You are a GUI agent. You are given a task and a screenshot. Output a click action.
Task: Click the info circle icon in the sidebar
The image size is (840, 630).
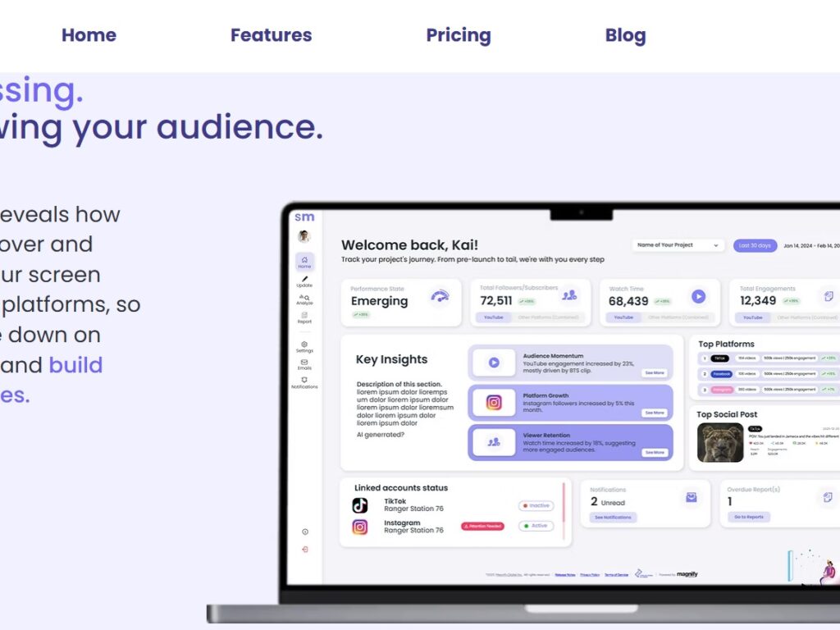coord(305,532)
